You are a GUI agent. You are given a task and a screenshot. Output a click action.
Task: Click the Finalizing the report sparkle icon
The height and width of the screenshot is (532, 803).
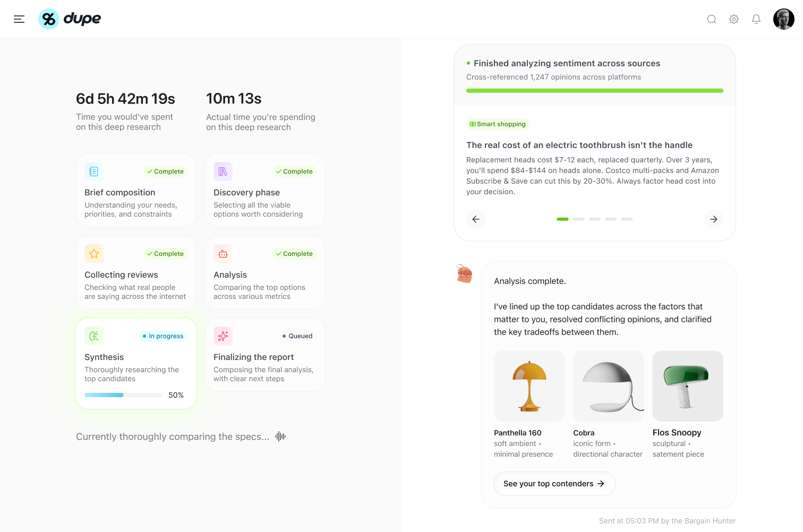pos(223,336)
